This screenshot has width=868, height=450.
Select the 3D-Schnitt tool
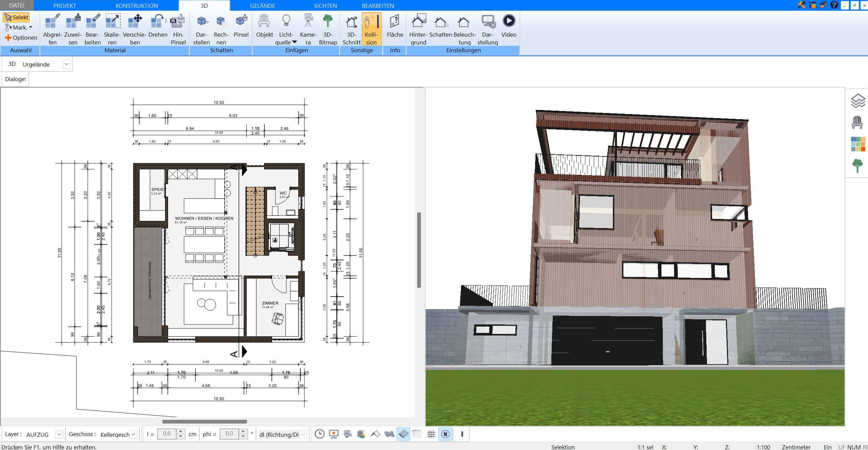click(x=351, y=28)
